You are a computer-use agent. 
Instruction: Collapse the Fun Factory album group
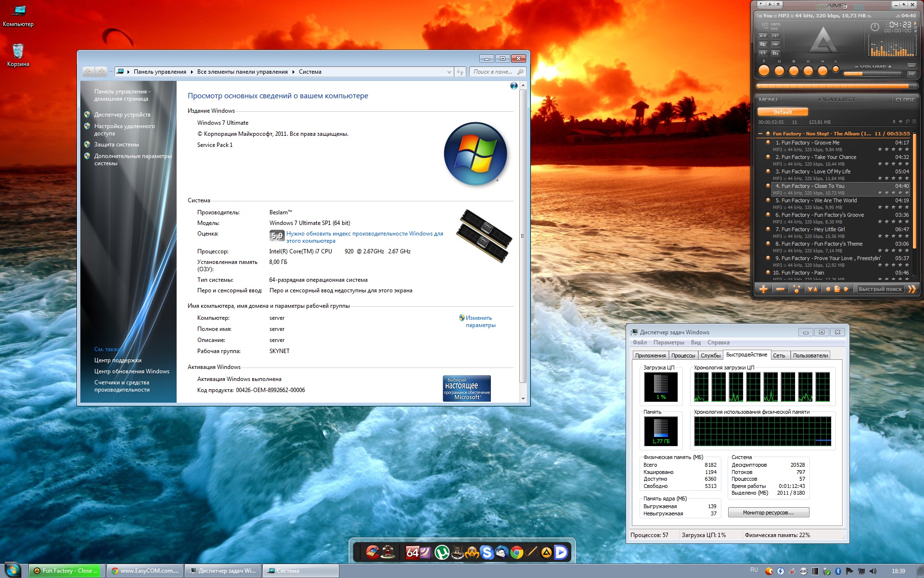coord(760,134)
